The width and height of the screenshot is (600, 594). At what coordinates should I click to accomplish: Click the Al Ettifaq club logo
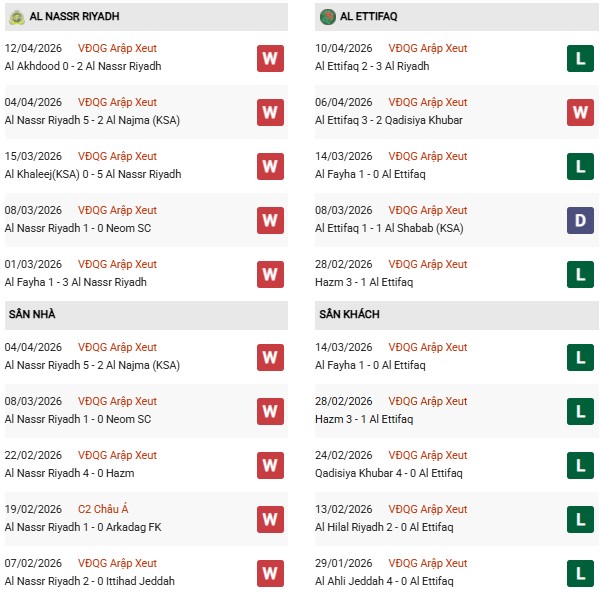point(327,17)
